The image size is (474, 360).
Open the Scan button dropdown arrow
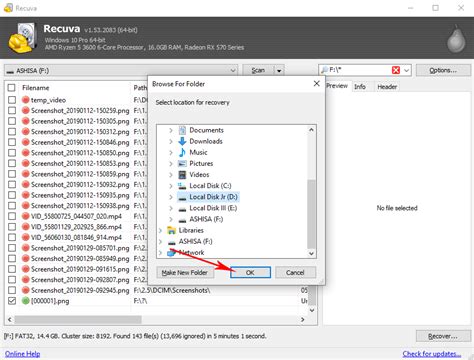[x=279, y=70]
